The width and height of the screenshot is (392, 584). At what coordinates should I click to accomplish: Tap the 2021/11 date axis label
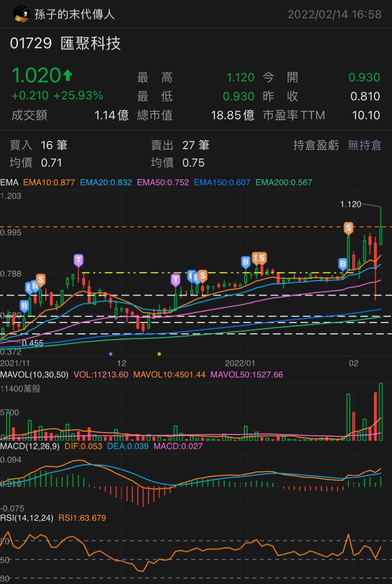15,363
